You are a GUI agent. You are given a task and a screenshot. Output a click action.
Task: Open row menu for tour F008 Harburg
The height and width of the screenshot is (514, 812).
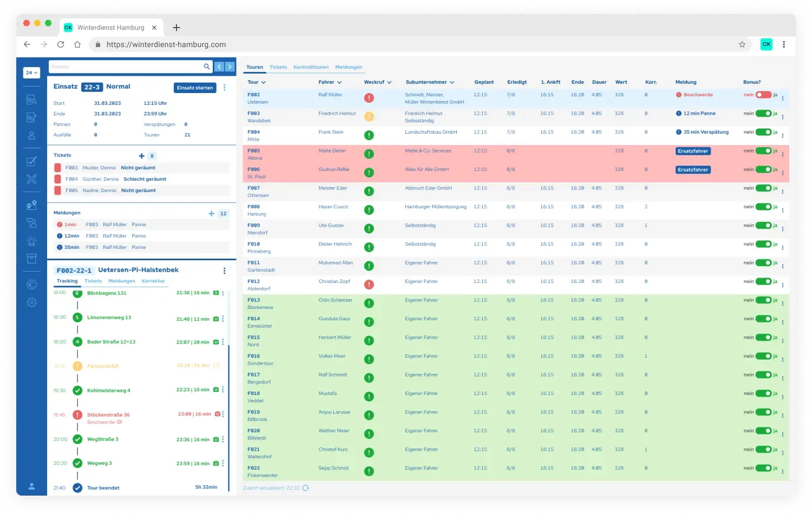click(x=783, y=210)
